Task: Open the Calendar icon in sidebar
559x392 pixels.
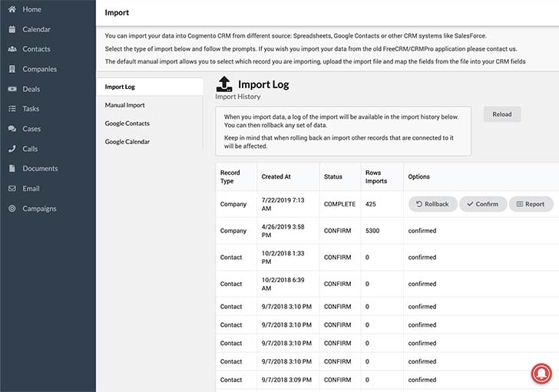Action: (12, 29)
